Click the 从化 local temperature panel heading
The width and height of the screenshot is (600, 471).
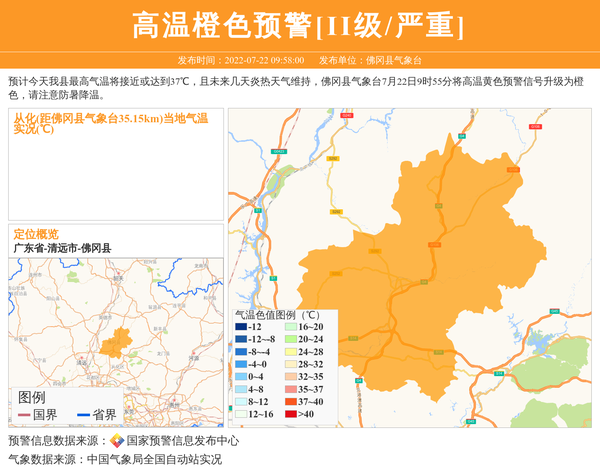click(110, 123)
